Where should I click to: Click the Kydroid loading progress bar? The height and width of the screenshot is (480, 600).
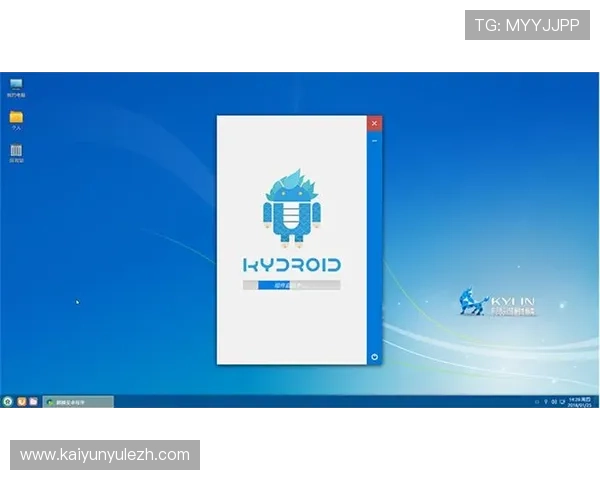click(292, 285)
